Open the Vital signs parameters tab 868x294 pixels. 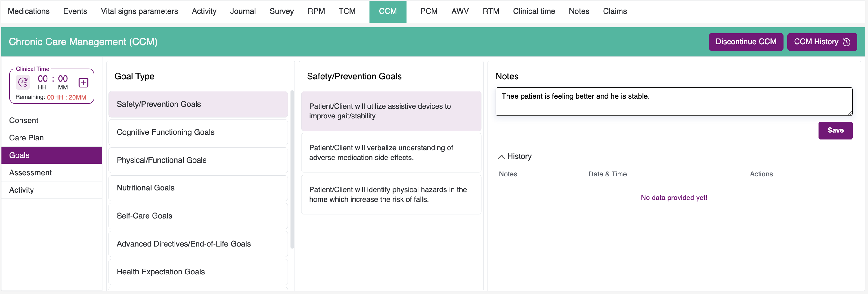click(x=139, y=12)
